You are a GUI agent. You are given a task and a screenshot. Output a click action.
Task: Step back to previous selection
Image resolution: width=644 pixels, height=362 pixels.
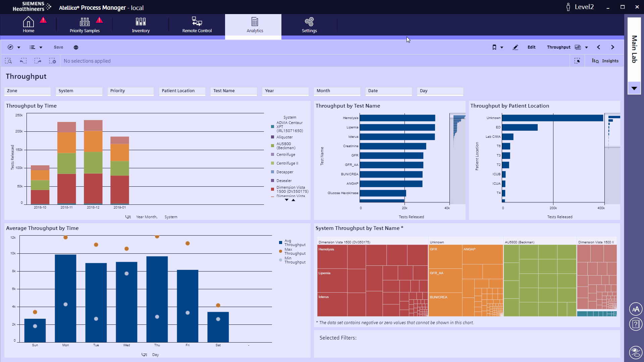tap(23, 61)
